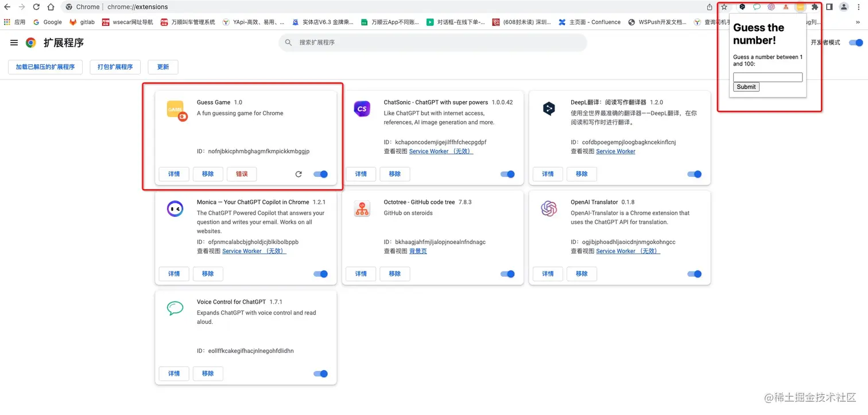
Task: Click the Monica extension logo
Action: pos(175,209)
